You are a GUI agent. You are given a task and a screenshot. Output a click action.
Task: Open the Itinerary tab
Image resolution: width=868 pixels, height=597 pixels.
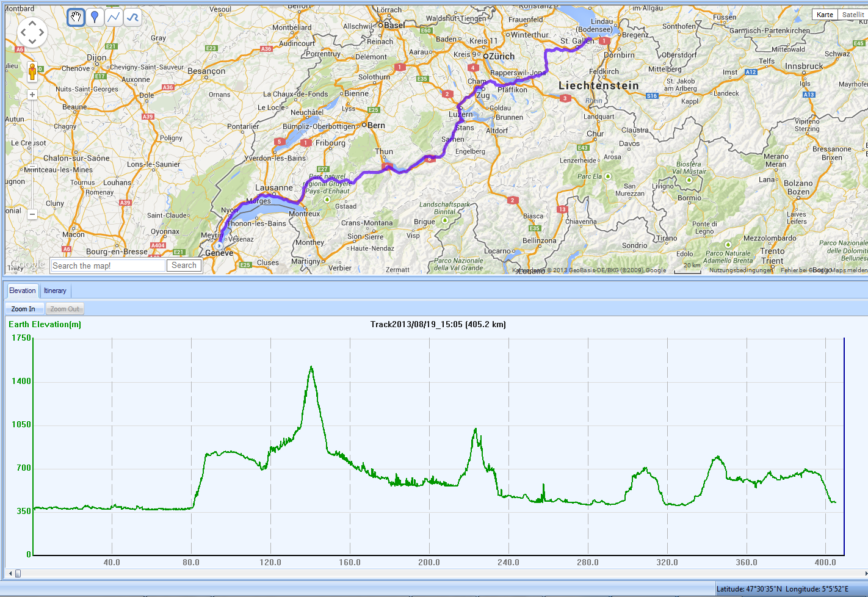(55, 291)
